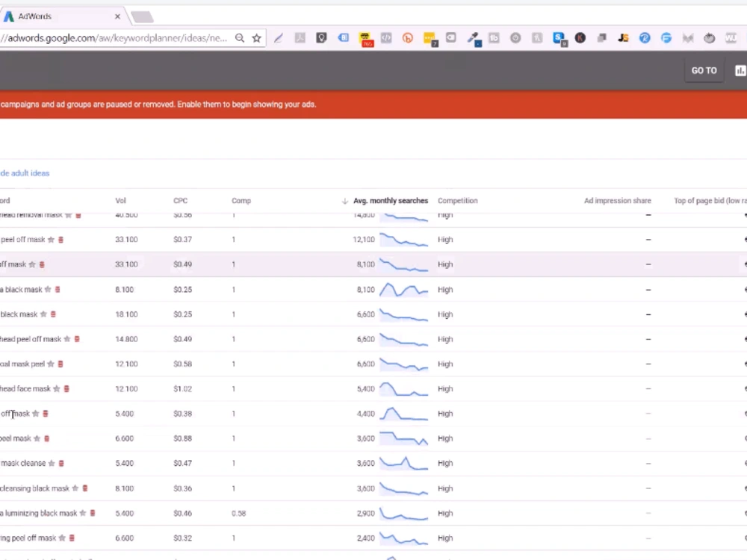Open a new tab next to AdWords tab
This screenshot has height=560, width=747.
[142, 17]
